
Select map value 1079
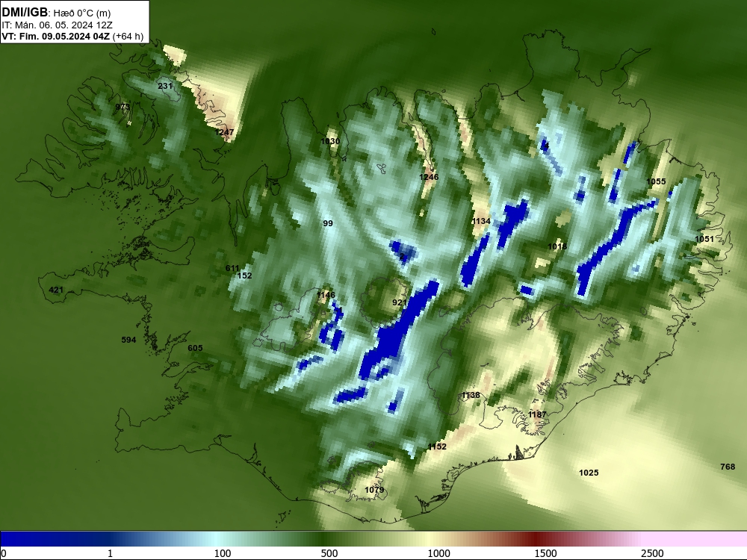374,490
